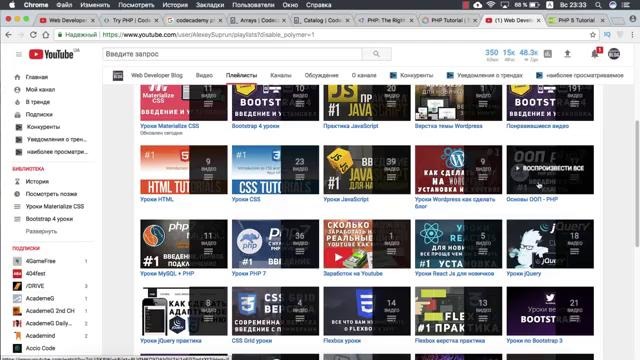
Task: Open Уведомления о трендах in the channel bar
Action: [x=484, y=76]
